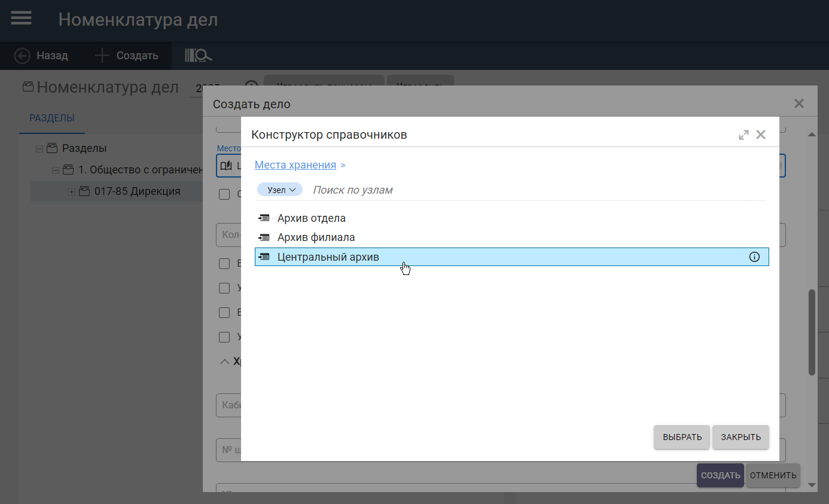
Task: Click the barcode search icon
Action: click(198, 56)
